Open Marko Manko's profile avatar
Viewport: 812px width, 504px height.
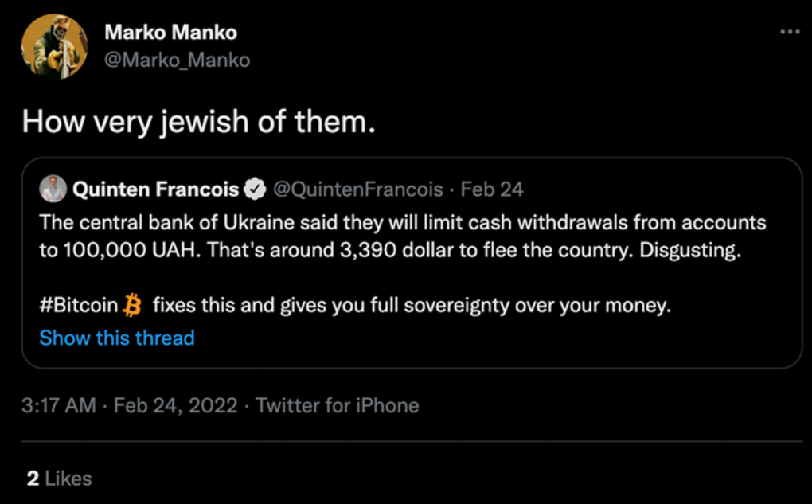[53, 47]
